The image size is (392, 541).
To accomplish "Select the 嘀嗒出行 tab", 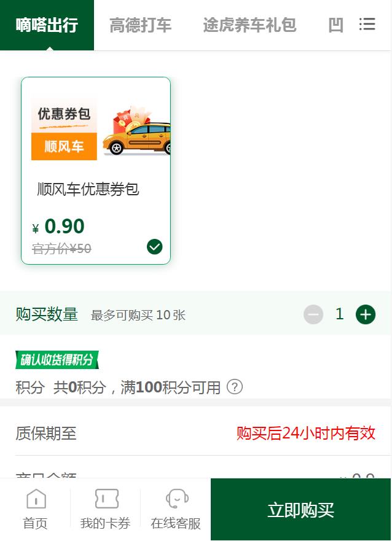I will click(47, 25).
